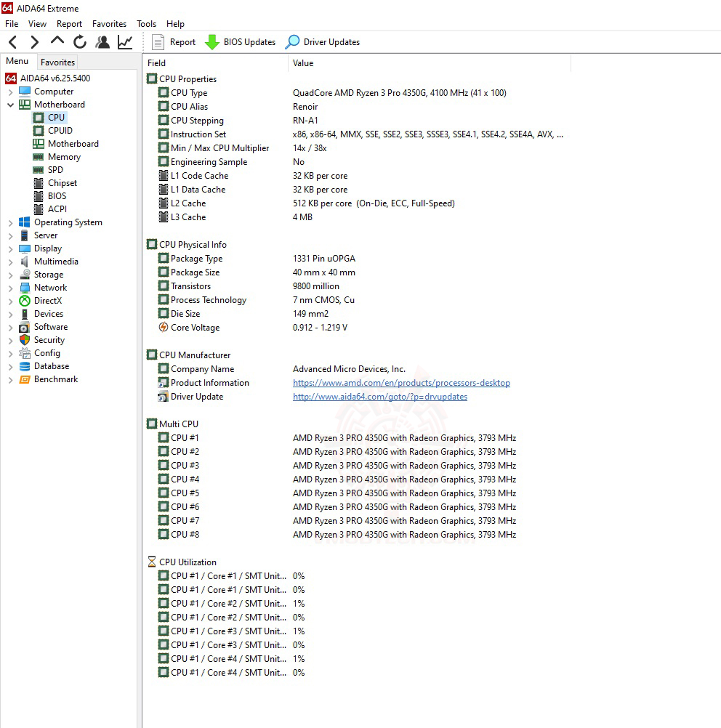Viewport: 721px width, 728px height.
Task: Go up one level with the Up arrow
Action: (57, 41)
